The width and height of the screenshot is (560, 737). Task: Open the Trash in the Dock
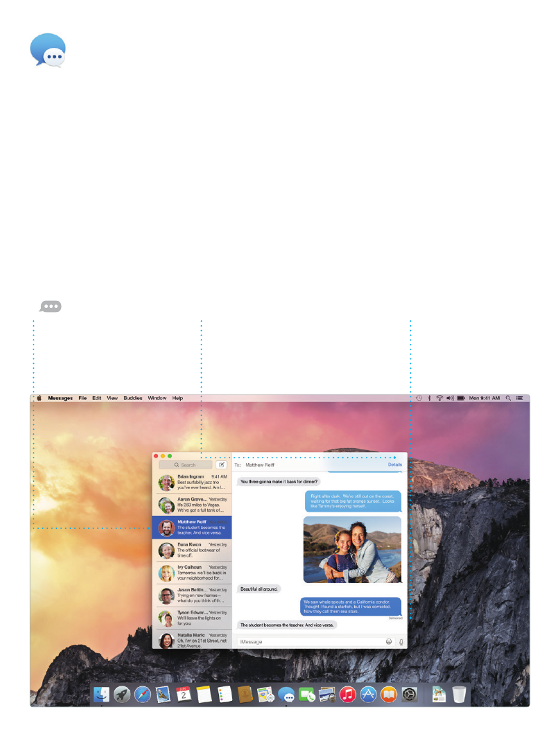pos(459,694)
